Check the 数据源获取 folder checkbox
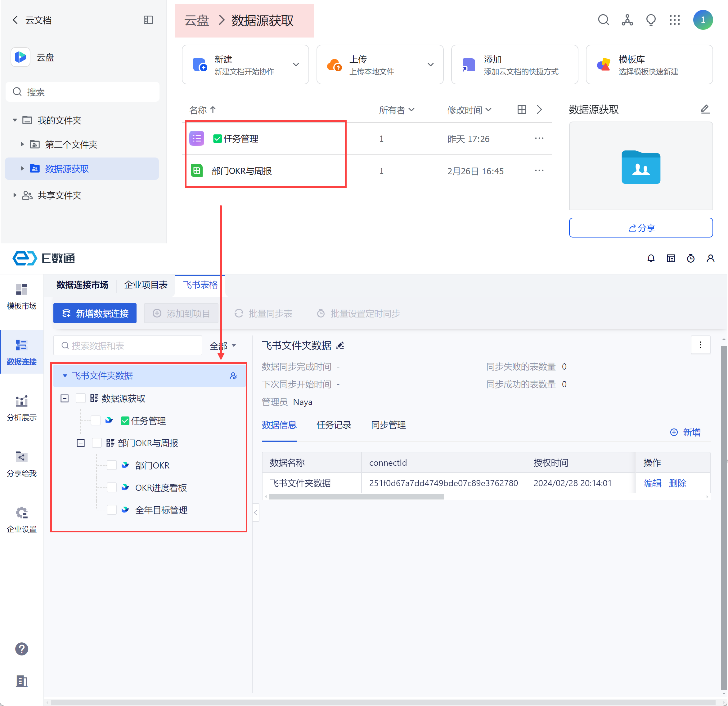 click(x=81, y=398)
